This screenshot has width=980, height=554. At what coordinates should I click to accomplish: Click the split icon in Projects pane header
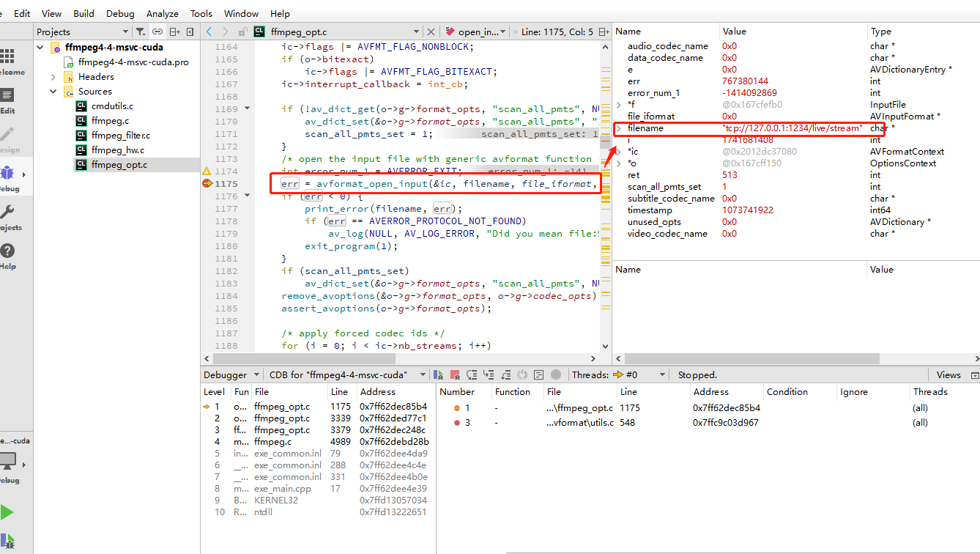[174, 32]
